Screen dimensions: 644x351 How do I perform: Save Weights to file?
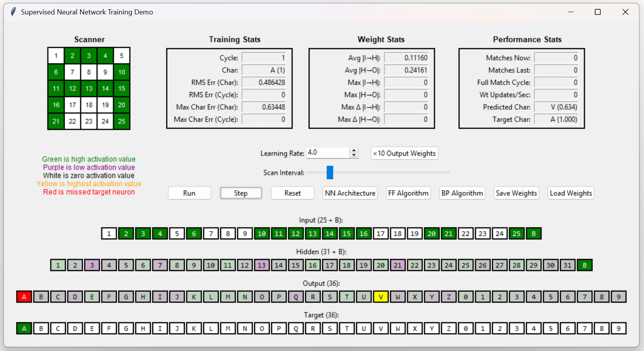click(516, 193)
